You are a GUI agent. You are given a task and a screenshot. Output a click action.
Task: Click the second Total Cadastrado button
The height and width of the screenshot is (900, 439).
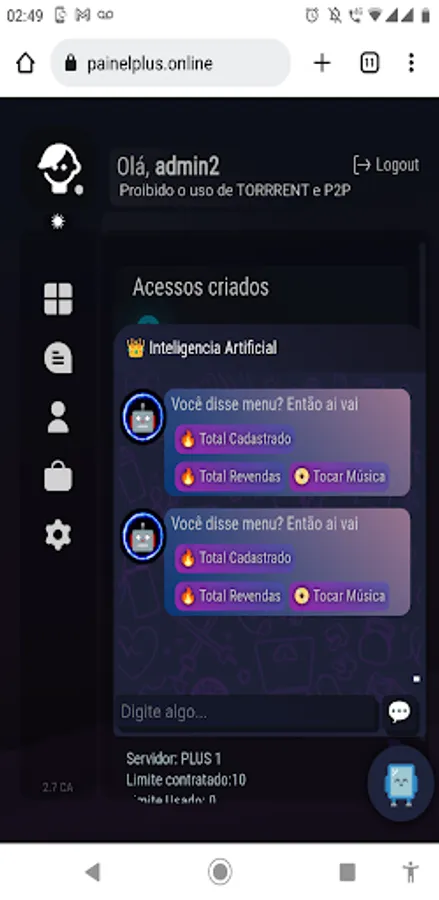[x=235, y=558]
